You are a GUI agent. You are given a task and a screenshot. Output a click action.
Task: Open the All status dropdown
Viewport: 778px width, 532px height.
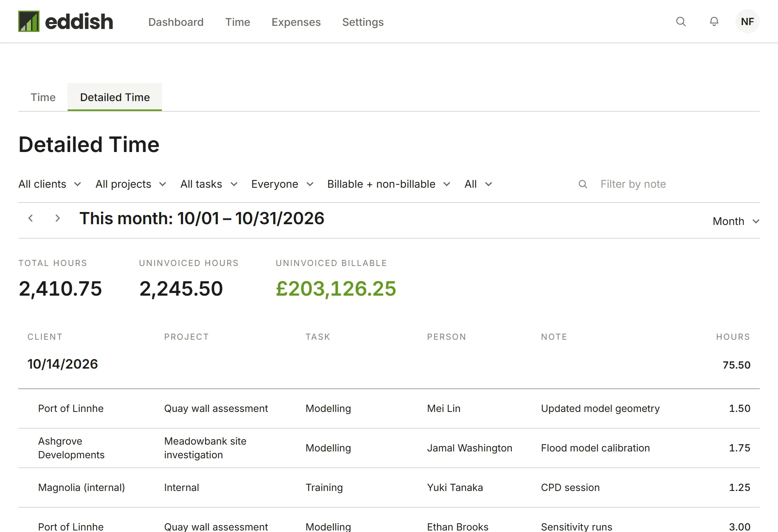(x=478, y=184)
